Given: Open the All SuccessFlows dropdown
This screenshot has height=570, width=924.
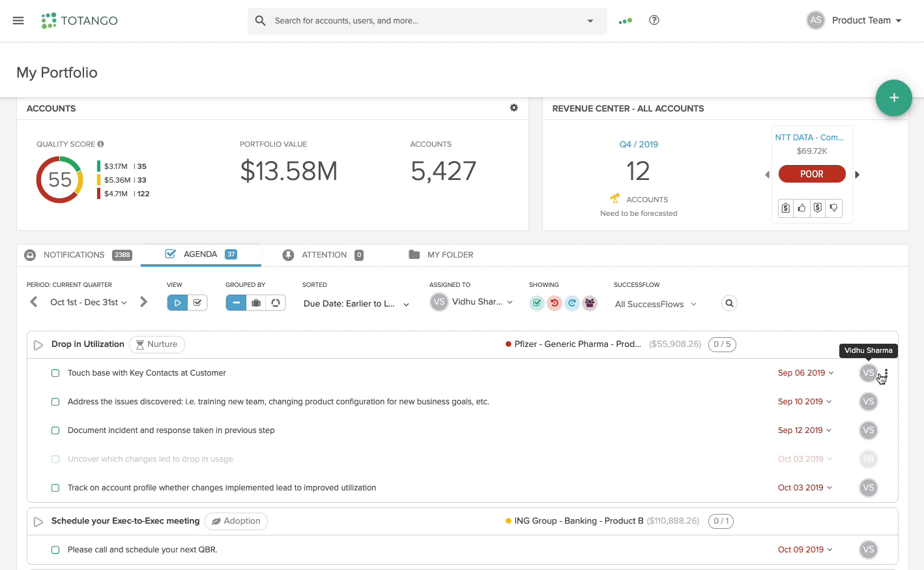Looking at the screenshot, I should tap(656, 304).
